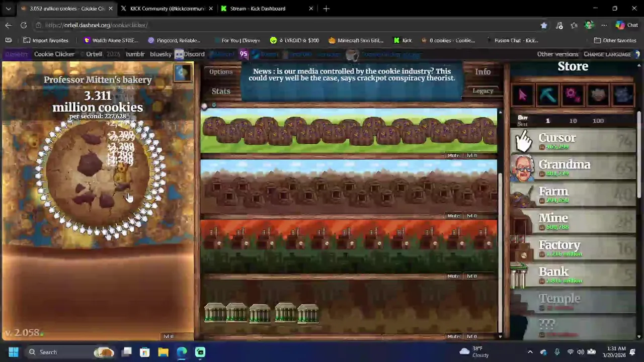Purchase a Cursor building
Screen dimensions: 644x362
(x=573, y=141)
